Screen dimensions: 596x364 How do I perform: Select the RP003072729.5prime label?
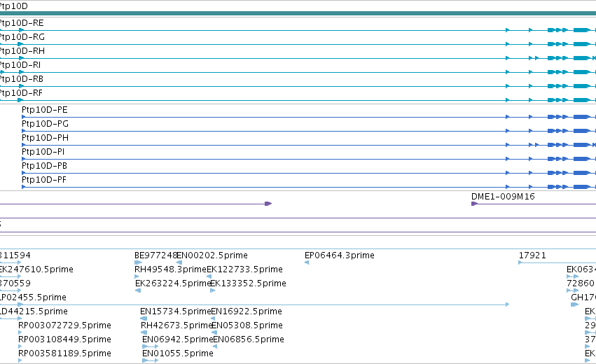coord(64,326)
